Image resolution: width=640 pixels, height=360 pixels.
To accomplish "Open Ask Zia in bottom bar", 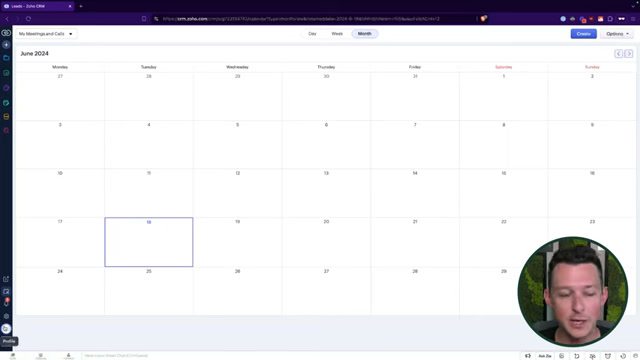I will click(544, 356).
